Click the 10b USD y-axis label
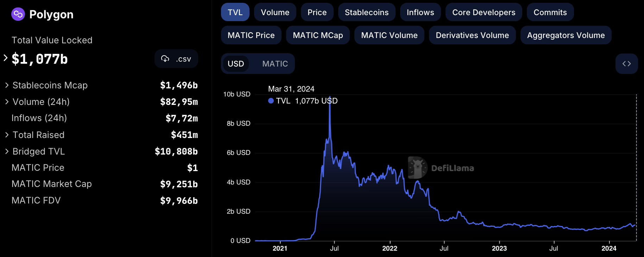 click(x=237, y=94)
